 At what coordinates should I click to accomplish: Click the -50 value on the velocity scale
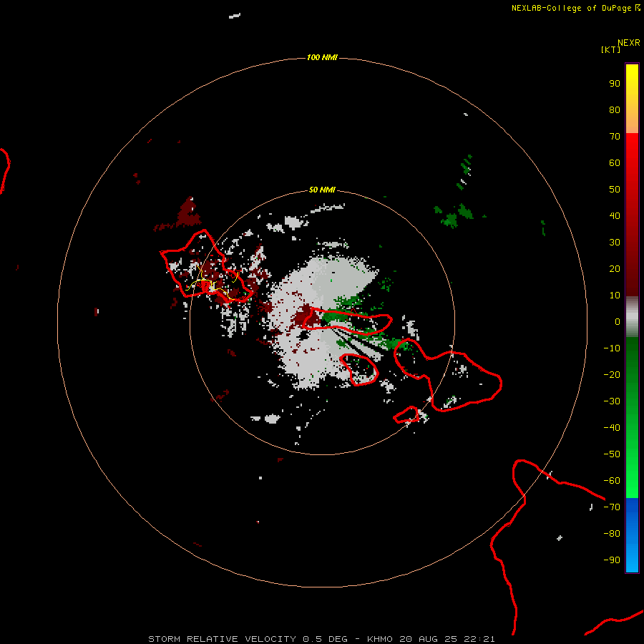point(612,454)
